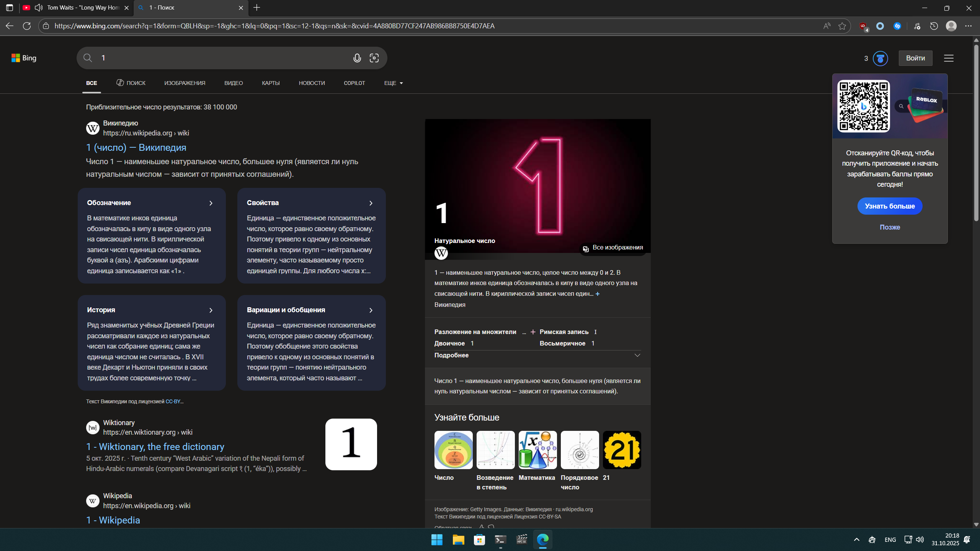The width and height of the screenshot is (980, 551).
Task: Click the Read aloud icon in address bar
Action: pyautogui.click(x=827, y=26)
